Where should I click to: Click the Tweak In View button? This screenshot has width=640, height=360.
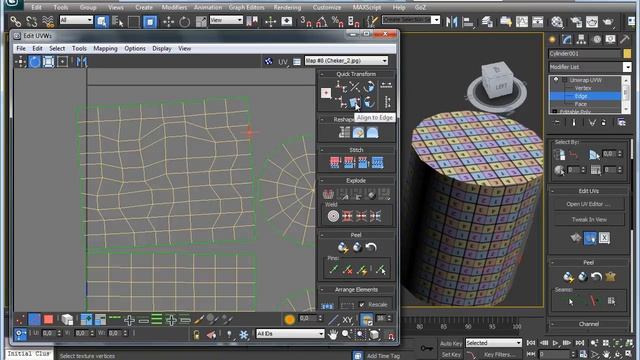[x=589, y=220]
